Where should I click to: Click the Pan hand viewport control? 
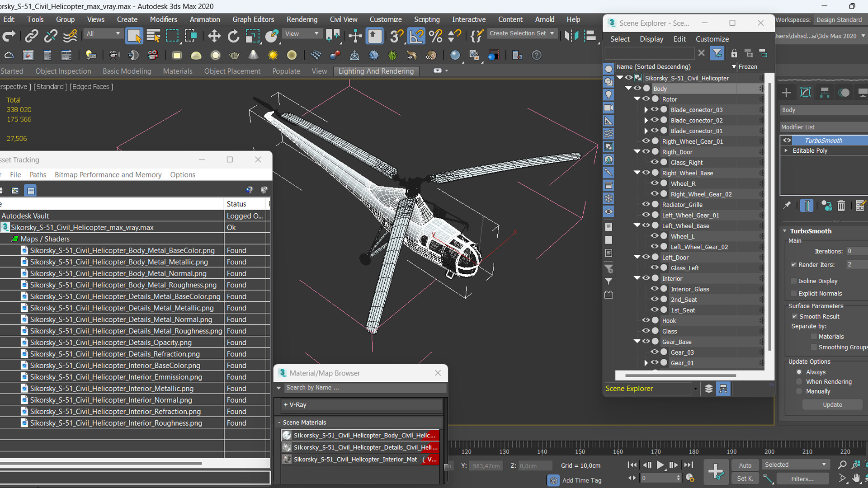856,478
